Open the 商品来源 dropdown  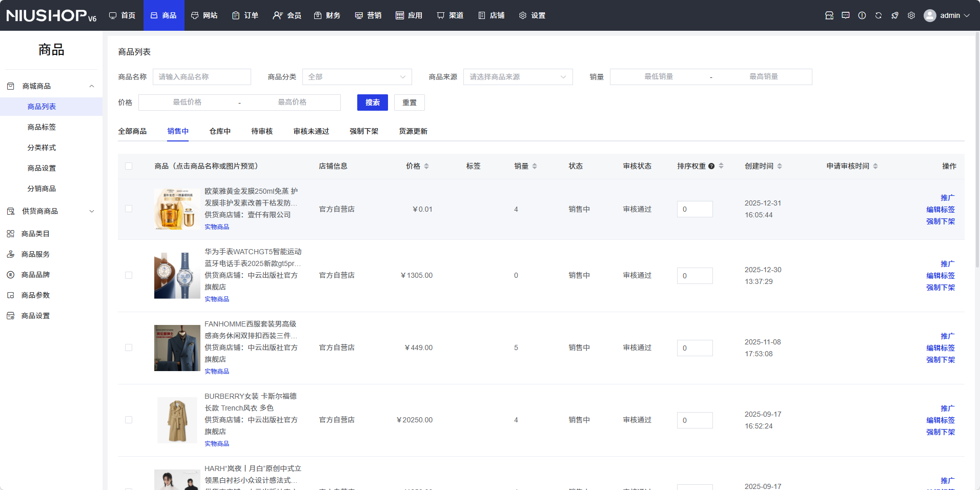pos(518,77)
